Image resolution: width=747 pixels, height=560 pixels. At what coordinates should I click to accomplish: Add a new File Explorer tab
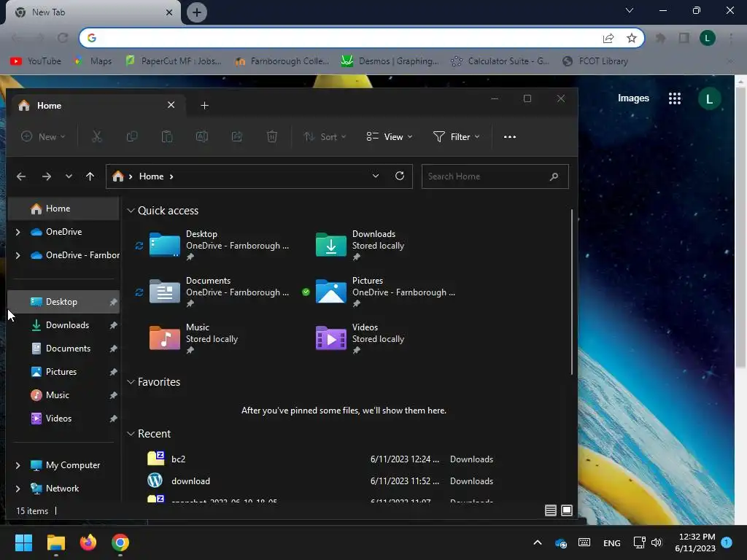pyautogui.click(x=204, y=105)
